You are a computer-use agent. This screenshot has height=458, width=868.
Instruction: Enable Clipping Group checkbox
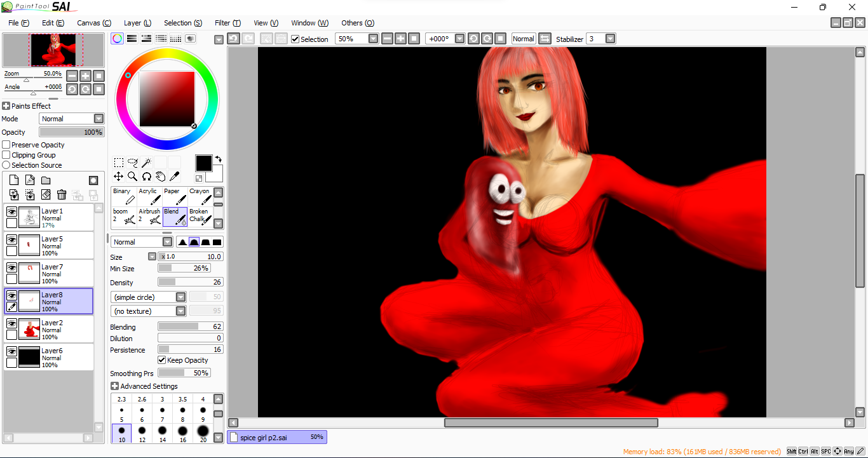pos(6,155)
